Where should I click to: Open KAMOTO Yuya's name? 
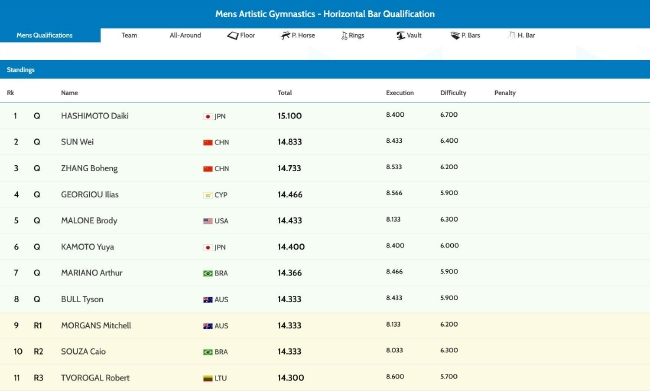pyautogui.click(x=87, y=247)
